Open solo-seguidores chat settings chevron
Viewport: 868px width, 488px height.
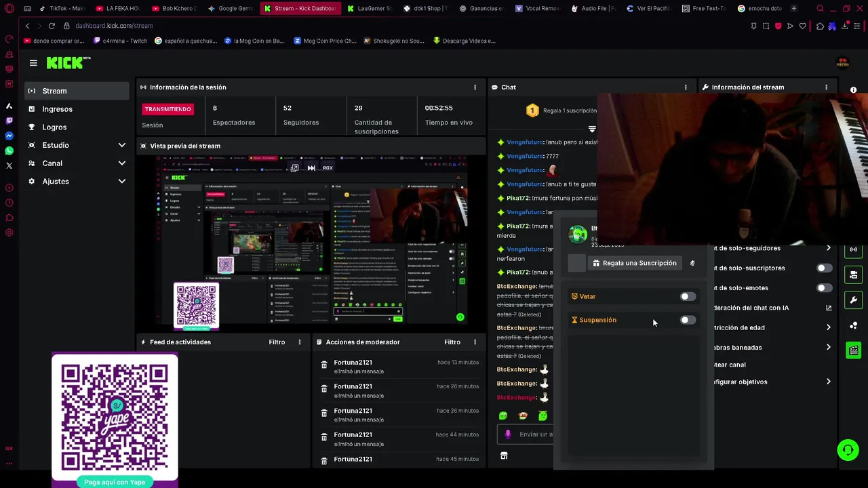point(829,248)
